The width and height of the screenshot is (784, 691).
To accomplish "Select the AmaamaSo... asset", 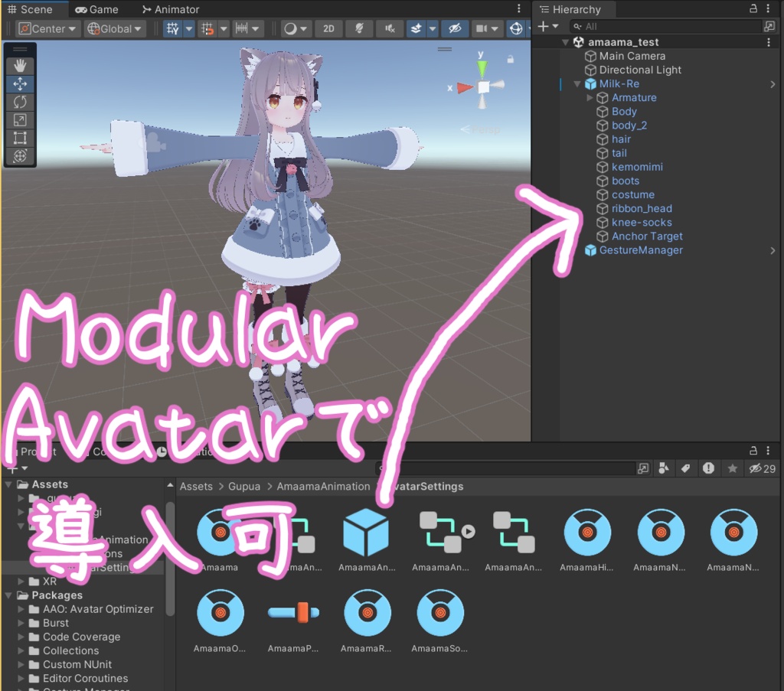I will pyautogui.click(x=439, y=621).
